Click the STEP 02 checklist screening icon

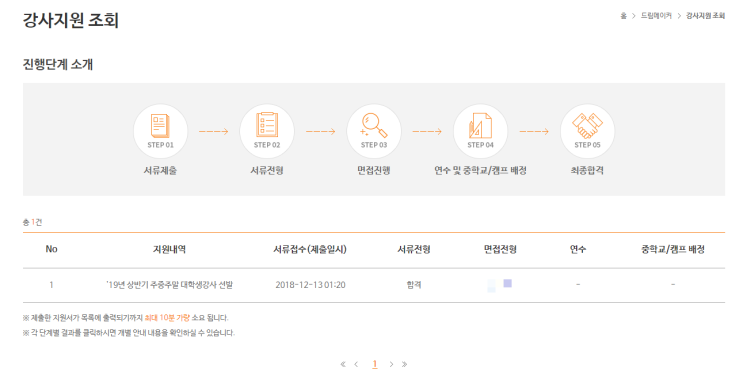point(267,131)
